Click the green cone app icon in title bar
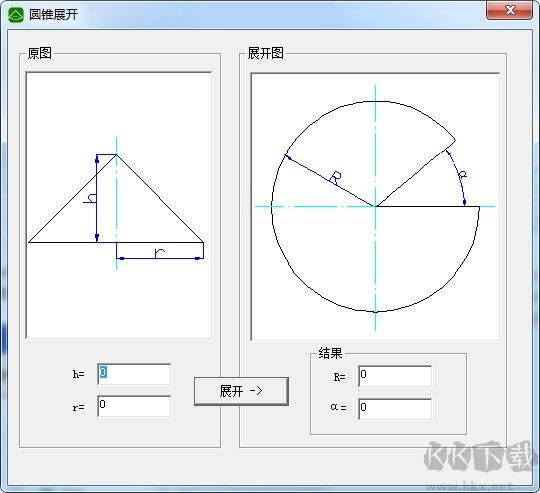The height and width of the screenshot is (493, 540). tap(16, 14)
